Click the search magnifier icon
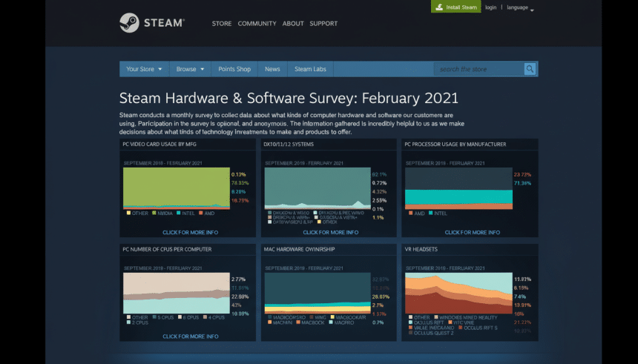The height and width of the screenshot is (364, 638). tap(530, 69)
